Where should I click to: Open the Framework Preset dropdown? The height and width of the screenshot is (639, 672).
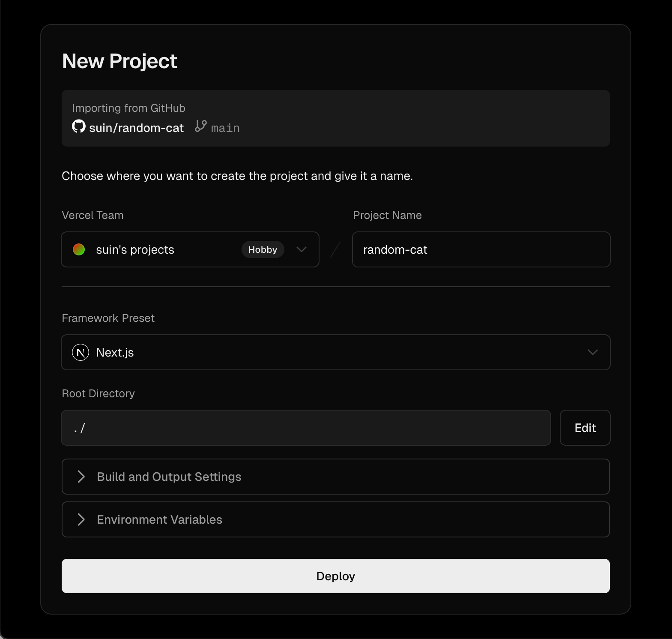tap(336, 352)
